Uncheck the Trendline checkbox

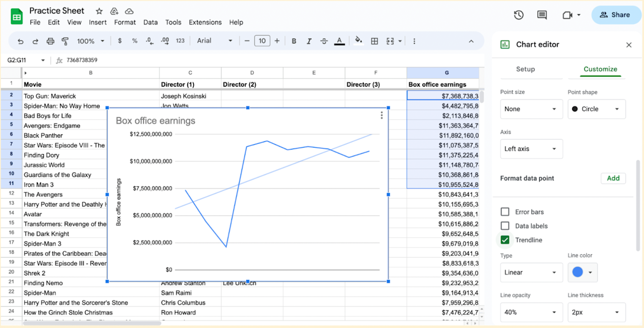505,240
